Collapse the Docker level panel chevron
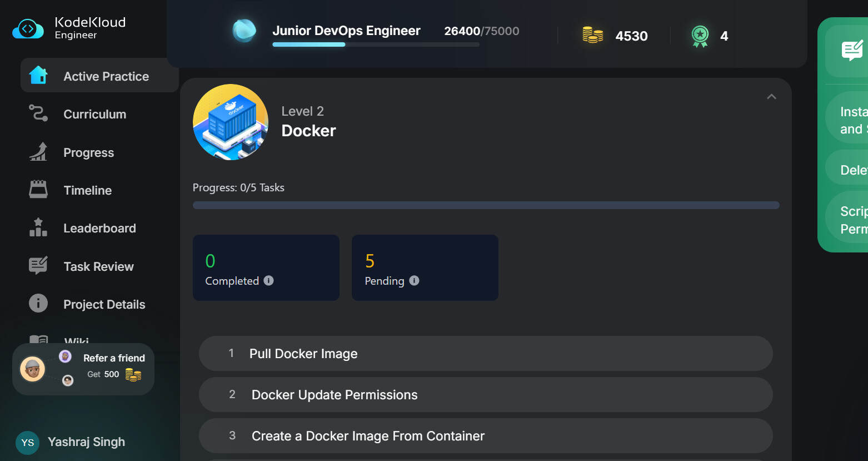Image resolution: width=868 pixels, height=461 pixels. tap(771, 97)
